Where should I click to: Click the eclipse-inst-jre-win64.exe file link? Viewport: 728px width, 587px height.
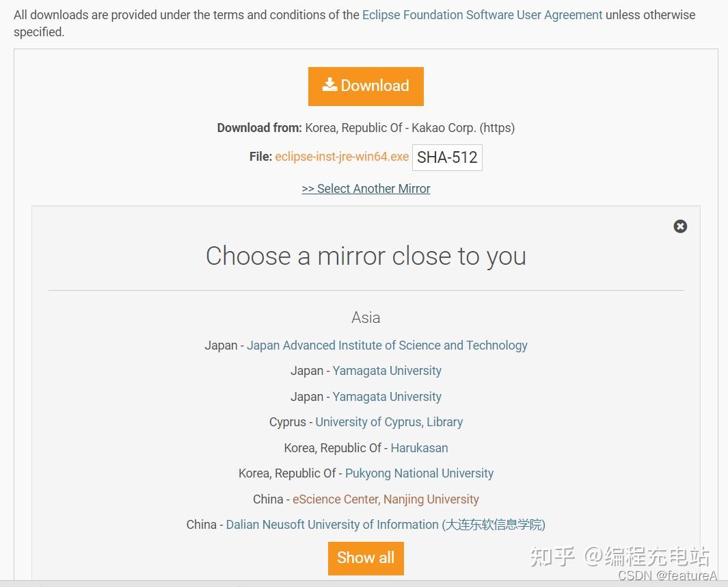342,157
